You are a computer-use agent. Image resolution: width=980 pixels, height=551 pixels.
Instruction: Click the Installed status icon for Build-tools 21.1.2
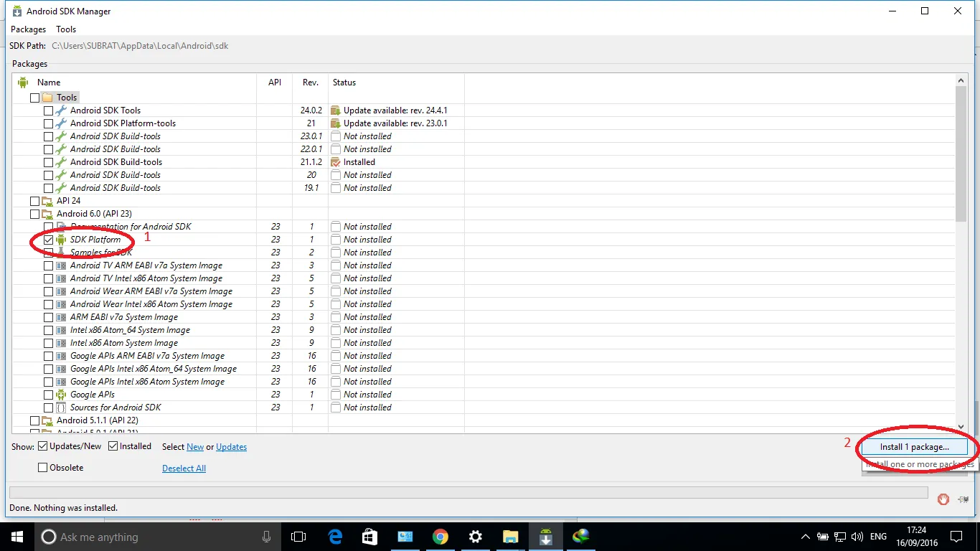click(x=335, y=162)
